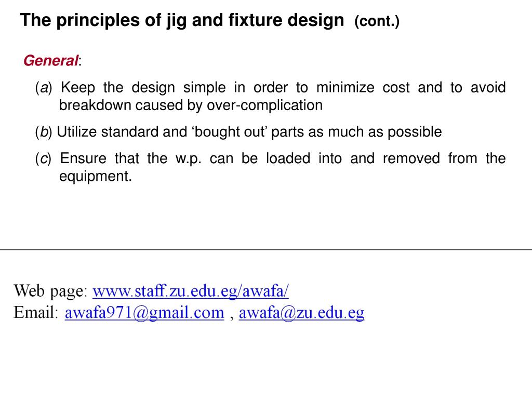Click the 'Web page:' label
532x399 pixels.
[51, 291]
